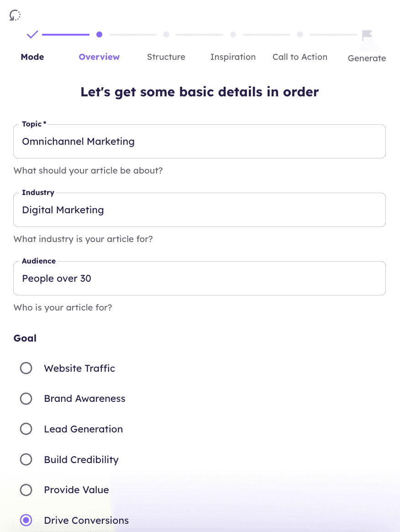The height and width of the screenshot is (532, 400).
Task: Pick the Build Credibility radio button
Action: click(26, 459)
